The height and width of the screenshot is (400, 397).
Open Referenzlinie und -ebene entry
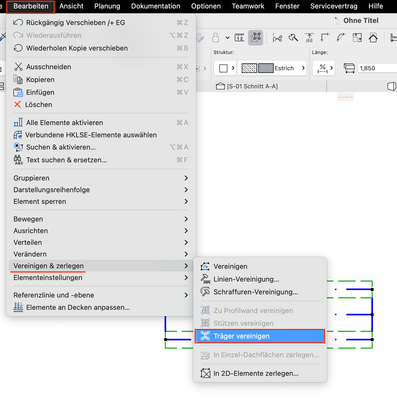coord(100,295)
